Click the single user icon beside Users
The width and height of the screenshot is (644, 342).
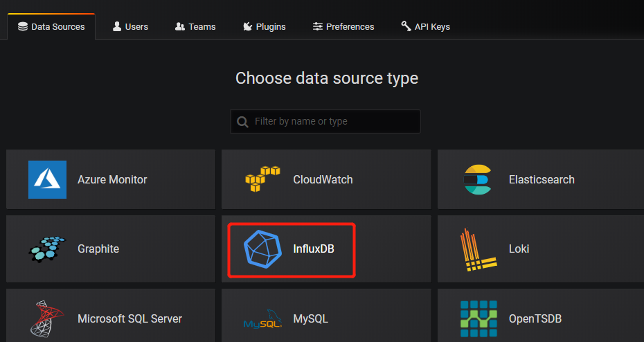[x=117, y=27]
